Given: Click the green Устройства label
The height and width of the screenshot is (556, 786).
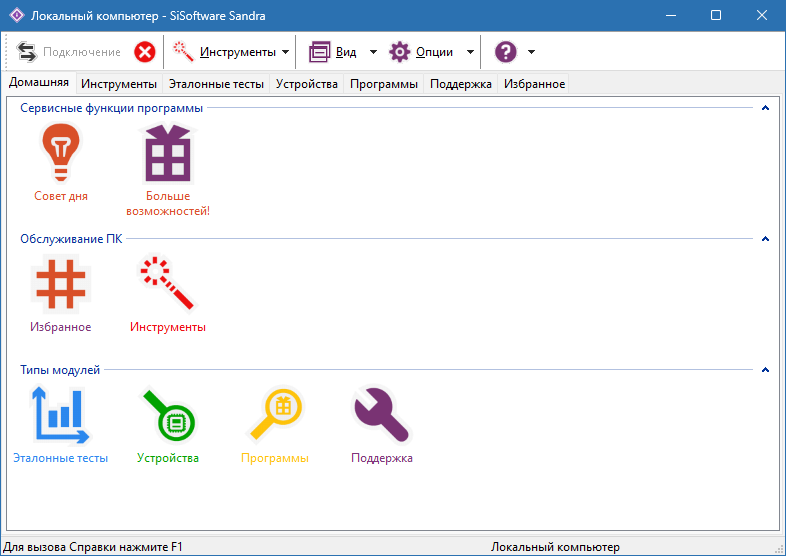Looking at the screenshot, I should coord(168,458).
